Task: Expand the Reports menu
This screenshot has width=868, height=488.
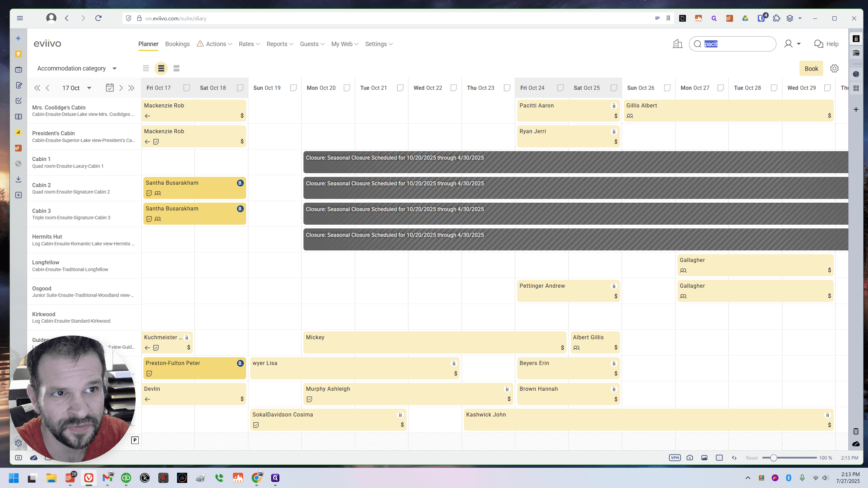Action: [280, 44]
